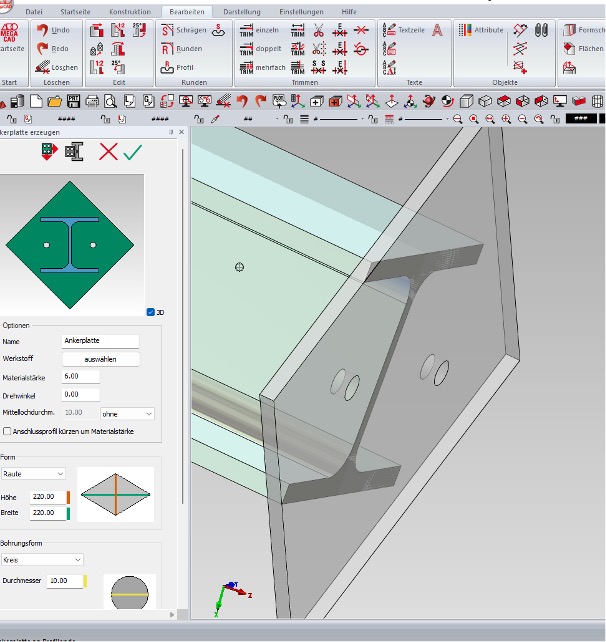606x642 pixels.
Task: Toggle the 3D preview checkbox
Action: (x=150, y=312)
